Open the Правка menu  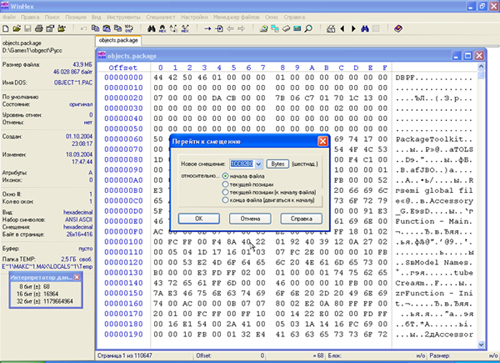(30, 17)
